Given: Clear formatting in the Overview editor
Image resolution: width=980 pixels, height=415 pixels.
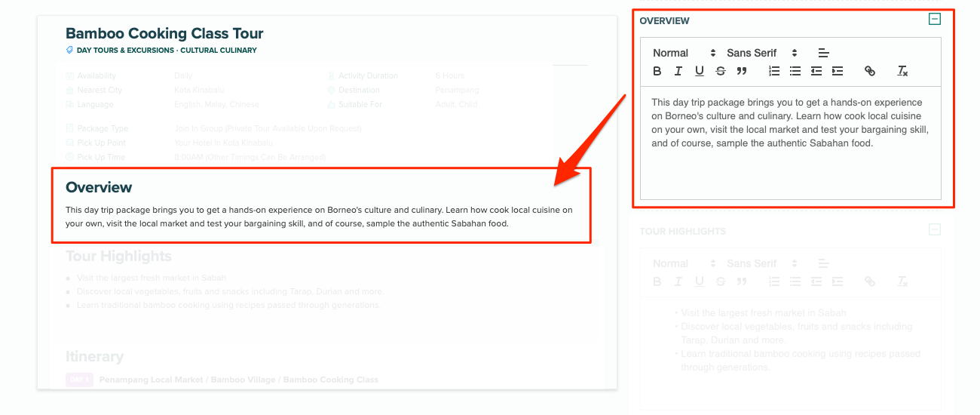Looking at the screenshot, I should point(902,71).
